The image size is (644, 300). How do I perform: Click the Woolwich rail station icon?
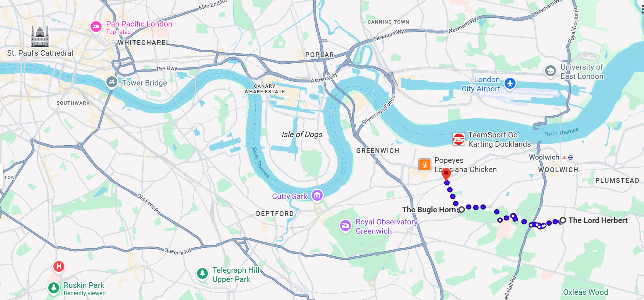[x=567, y=157]
